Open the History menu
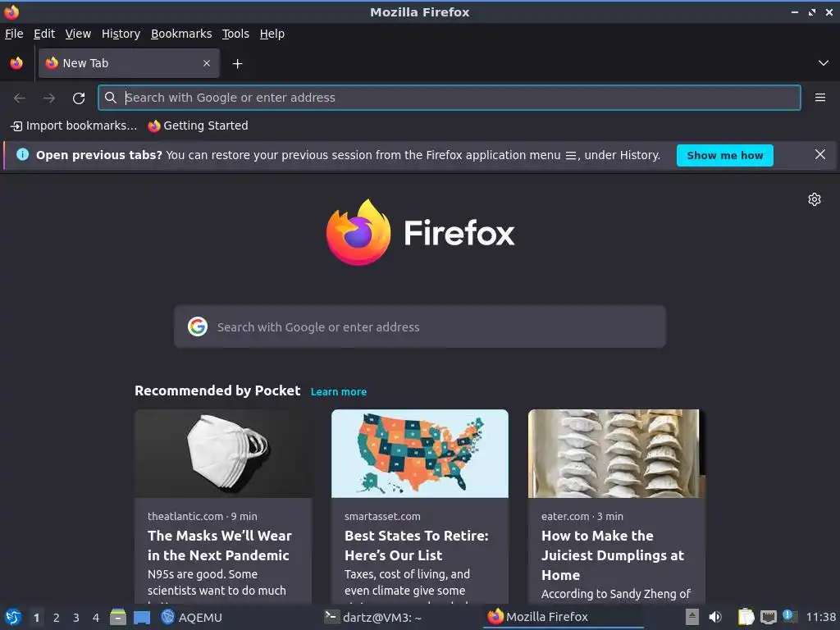The height and width of the screenshot is (630, 840). [x=121, y=34]
